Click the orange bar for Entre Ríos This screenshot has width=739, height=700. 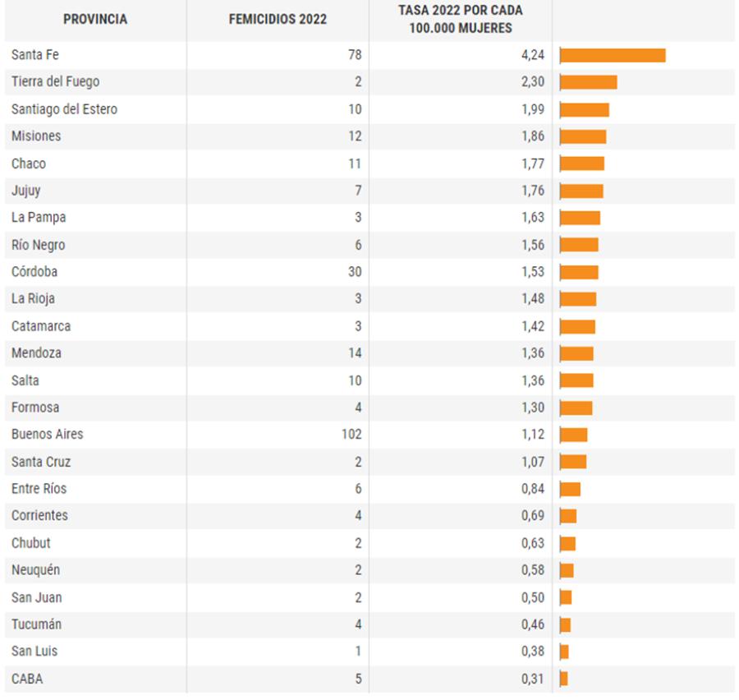(571, 489)
